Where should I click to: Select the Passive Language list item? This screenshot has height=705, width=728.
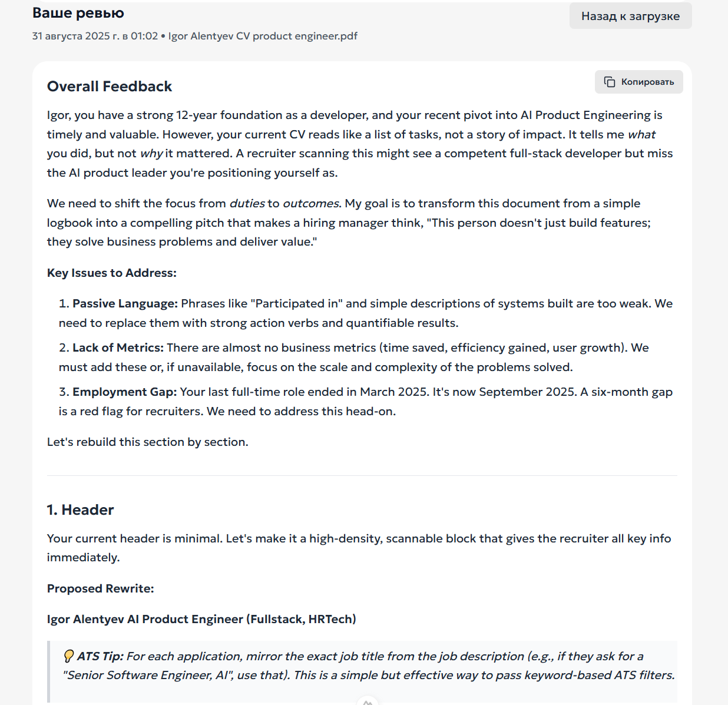[365, 313]
